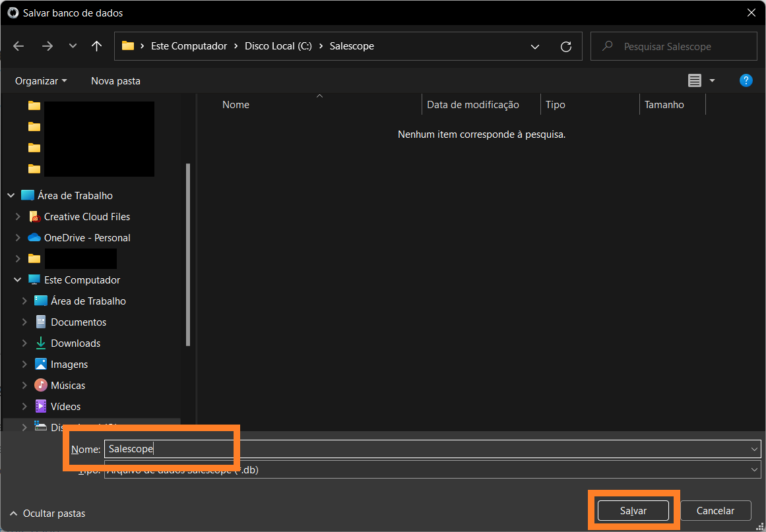
Task: Sort by the Data de modificação column
Action: click(x=473, y=105)
